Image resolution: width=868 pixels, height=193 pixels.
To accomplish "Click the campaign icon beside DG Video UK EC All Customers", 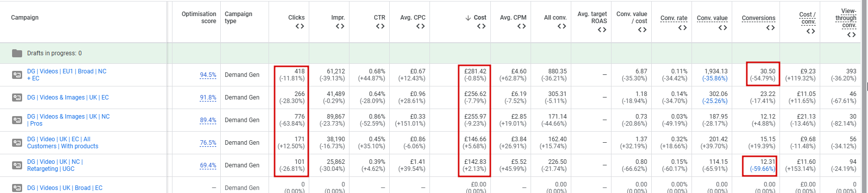I will click(17, 143).
